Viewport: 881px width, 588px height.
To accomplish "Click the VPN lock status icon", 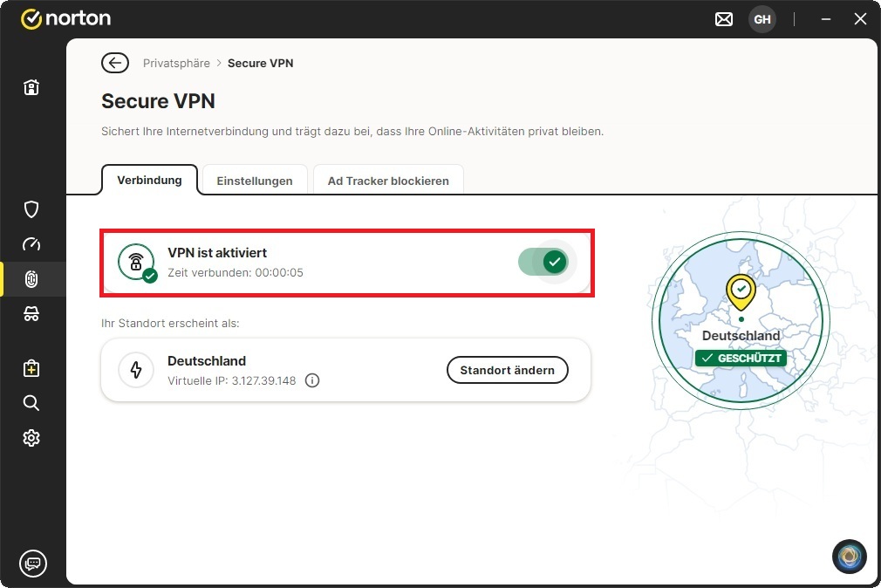I will 137,262.
